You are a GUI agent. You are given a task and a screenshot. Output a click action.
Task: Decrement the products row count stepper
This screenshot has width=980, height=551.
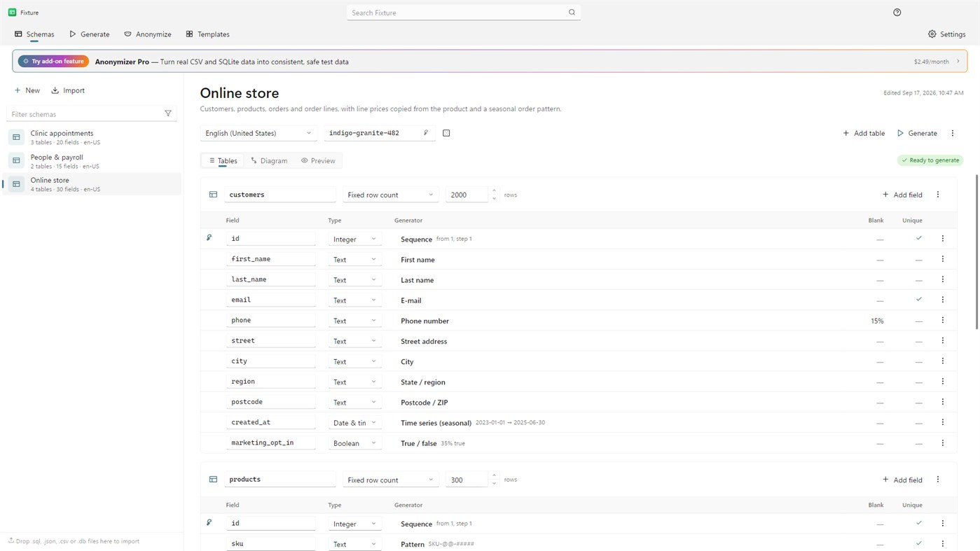(494, 484)
